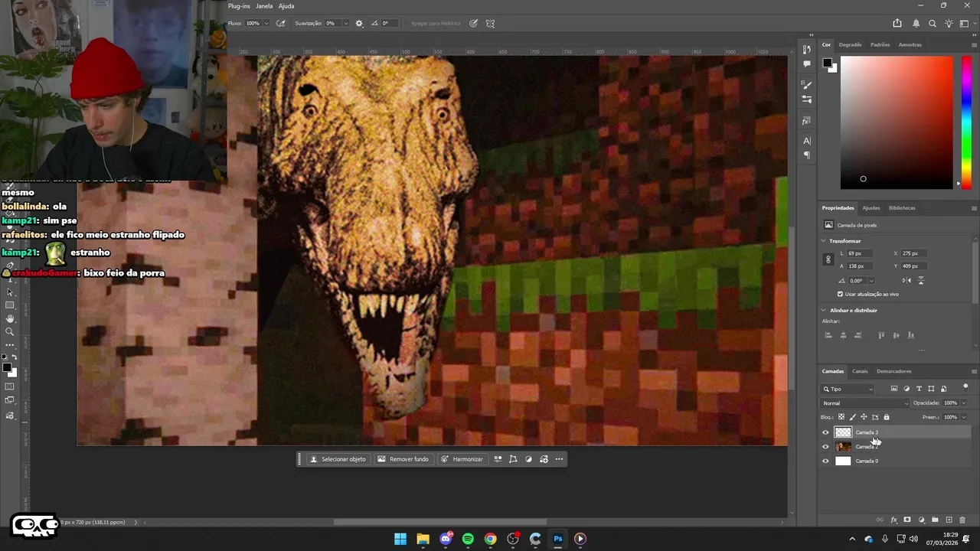Open the Suavização 0% dropdown arrow
The height and width of the screenshot is (551, 980).
[346, 23]
